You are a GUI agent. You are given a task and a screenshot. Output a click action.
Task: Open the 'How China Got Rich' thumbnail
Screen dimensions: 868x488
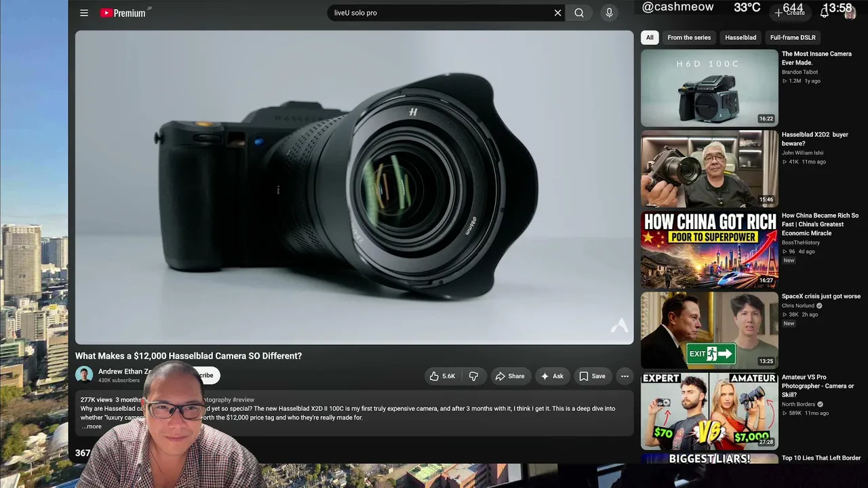coord(709,249)
